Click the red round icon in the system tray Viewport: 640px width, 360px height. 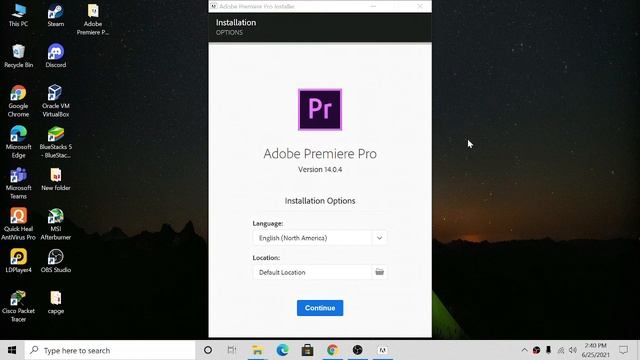pos(536,350)
